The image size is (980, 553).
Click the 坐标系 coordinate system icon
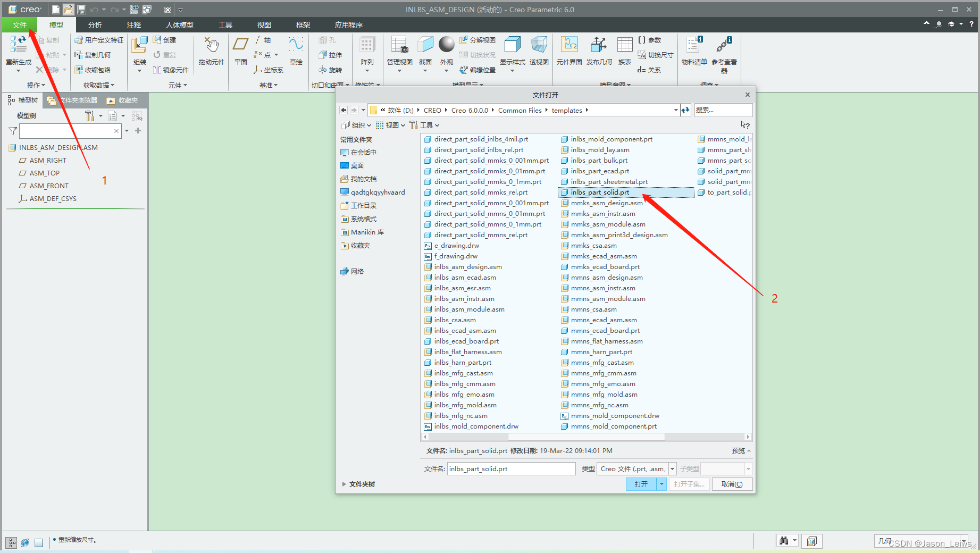point(258,70)
